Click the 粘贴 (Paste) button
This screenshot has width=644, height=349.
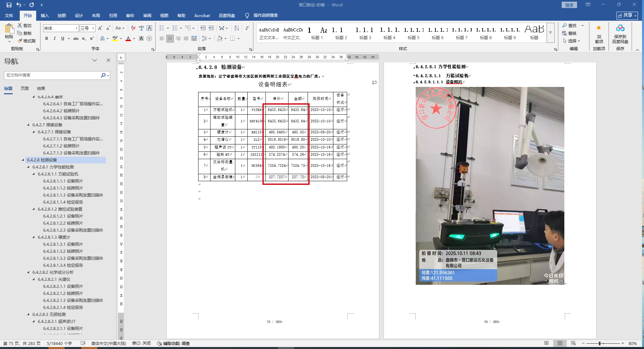pyautogui.click(x=9, y=33)
